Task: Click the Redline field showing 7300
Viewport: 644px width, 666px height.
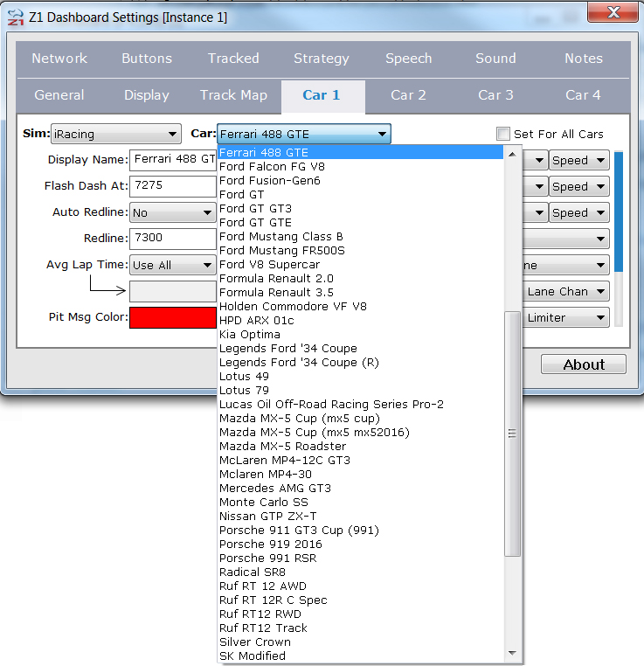Action: 173,239
